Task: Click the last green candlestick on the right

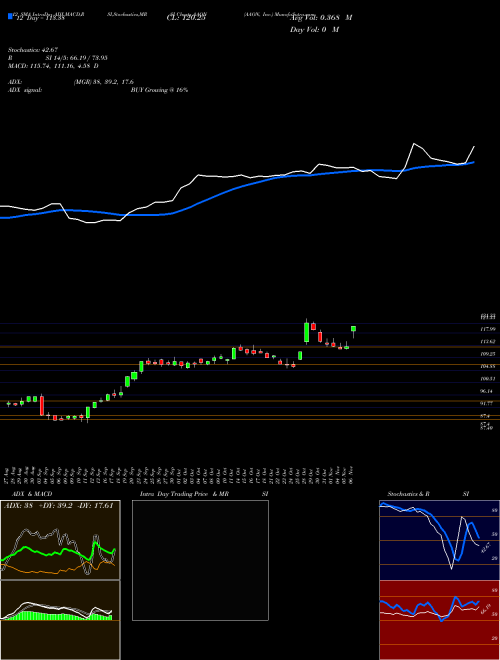Action: point(354,331)
